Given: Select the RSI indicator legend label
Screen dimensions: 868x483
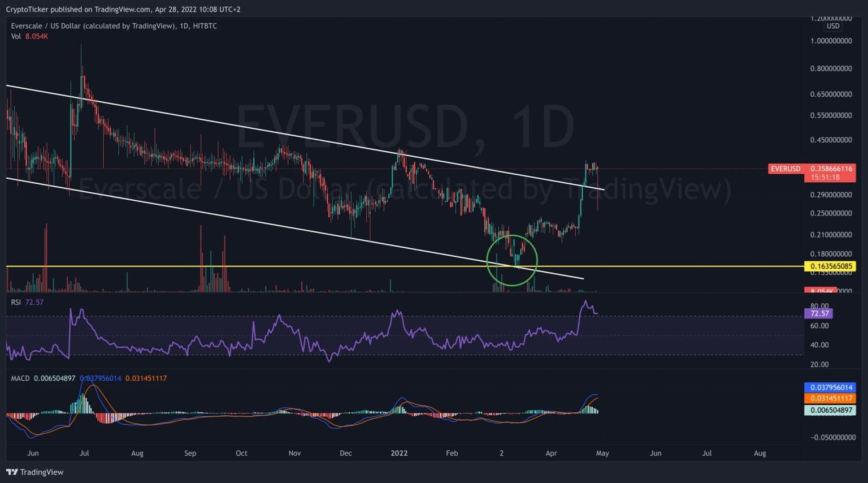Looking at the screenshot, I should 16,302.
